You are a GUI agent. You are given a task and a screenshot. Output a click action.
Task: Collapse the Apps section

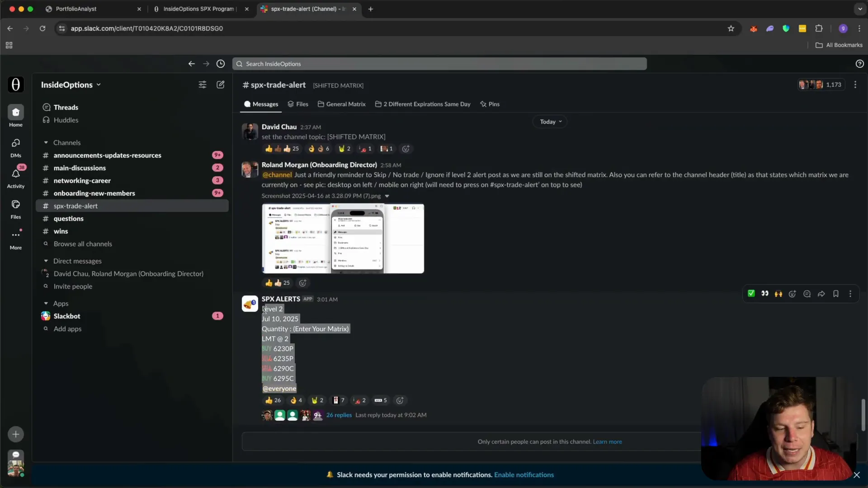pyautogui.click(x=46, y=304)
